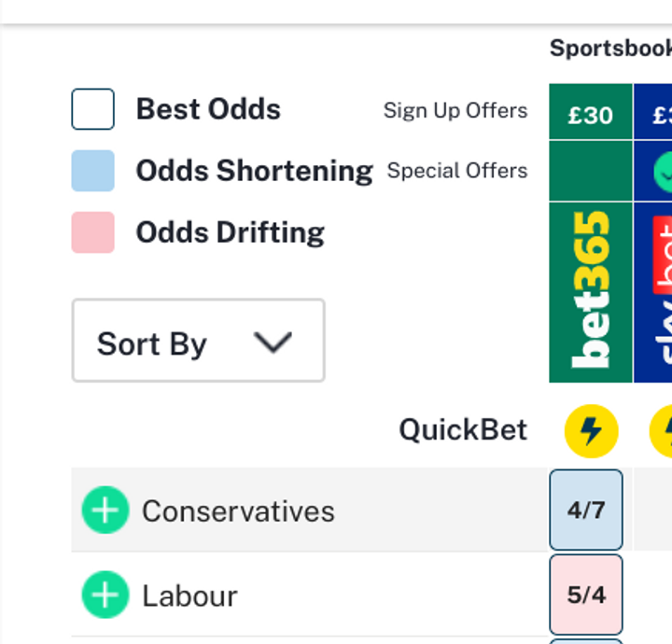This screenshot has width=672, height=644.
Task: Open the bet365 bookmaker logo
Action: (591, 292)
